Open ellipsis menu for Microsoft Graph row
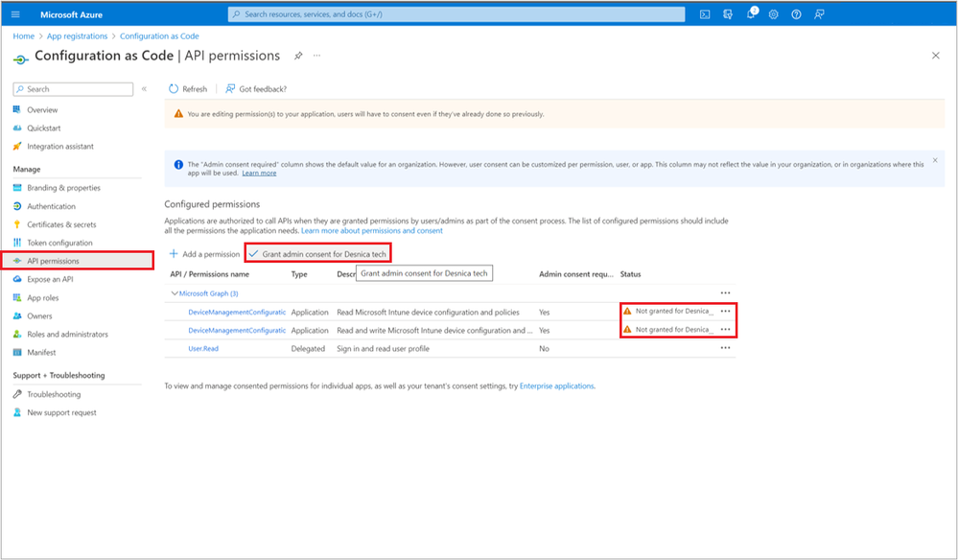The width and height of the screenshot is (958, 560). coord(725,293)
